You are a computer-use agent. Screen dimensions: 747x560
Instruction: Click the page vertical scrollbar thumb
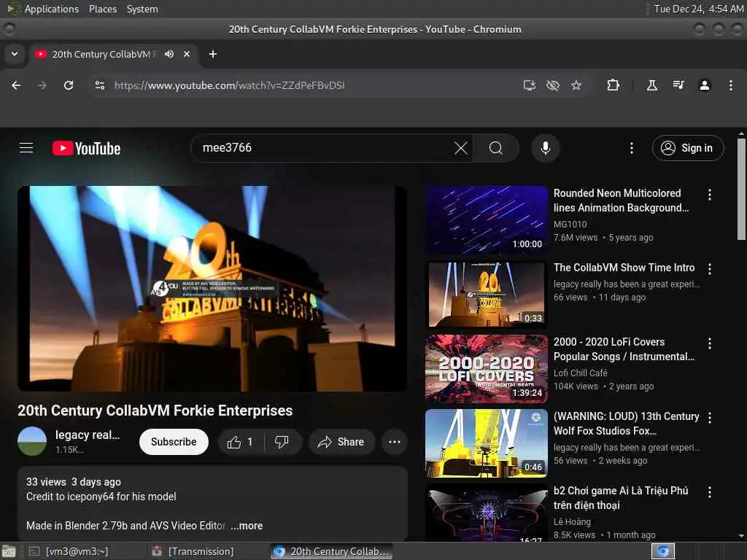point(741,189)
